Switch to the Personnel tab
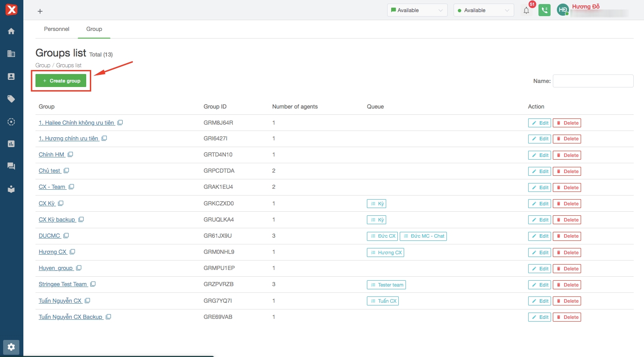This screenshot has width=644, height=357. click(x=57, y=29)
